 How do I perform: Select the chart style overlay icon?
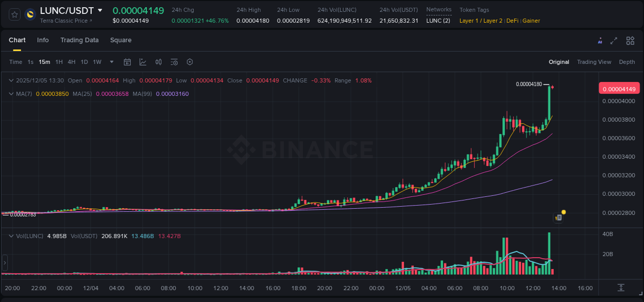[x=143, y=62]
